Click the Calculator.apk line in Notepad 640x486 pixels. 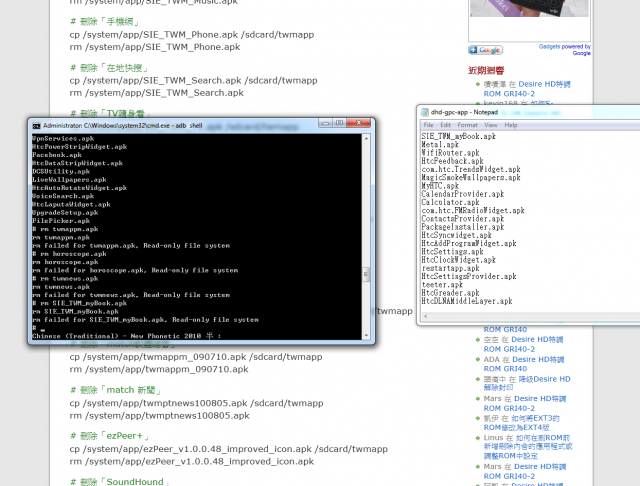tap(450, 202)
